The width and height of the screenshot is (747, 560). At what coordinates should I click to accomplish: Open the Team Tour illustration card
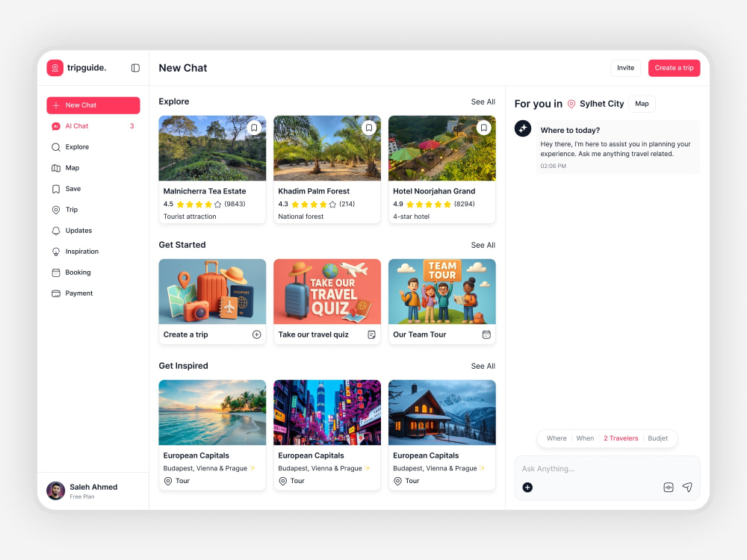point(442,291)
